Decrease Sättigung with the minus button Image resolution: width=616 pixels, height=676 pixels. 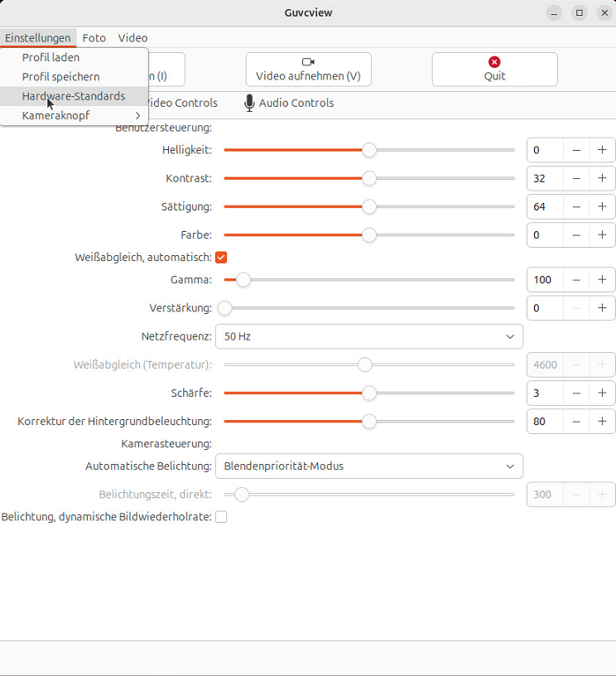pyautogui.click(x=576, y=207)
